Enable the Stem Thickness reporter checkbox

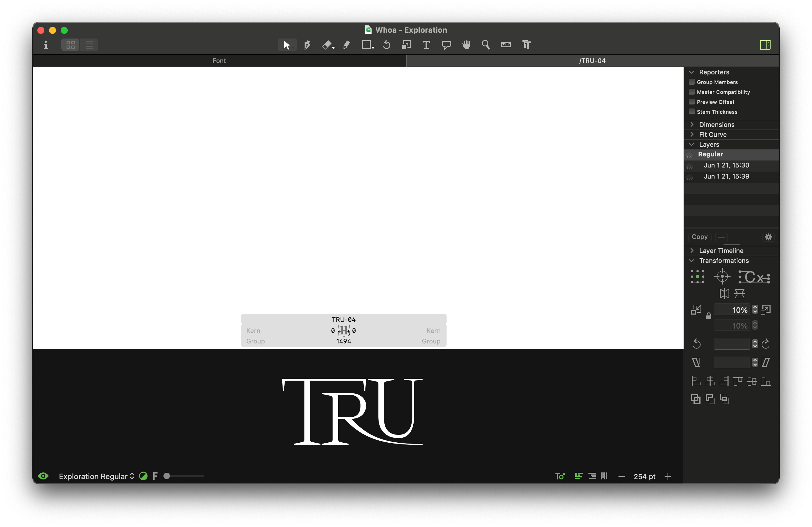691,112
